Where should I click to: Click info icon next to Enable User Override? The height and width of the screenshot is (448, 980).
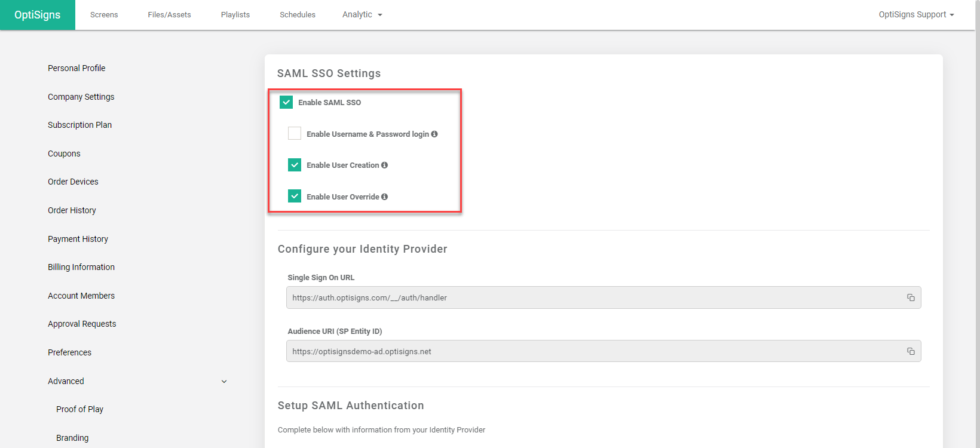pyautogui.click(x=384, y=197)
